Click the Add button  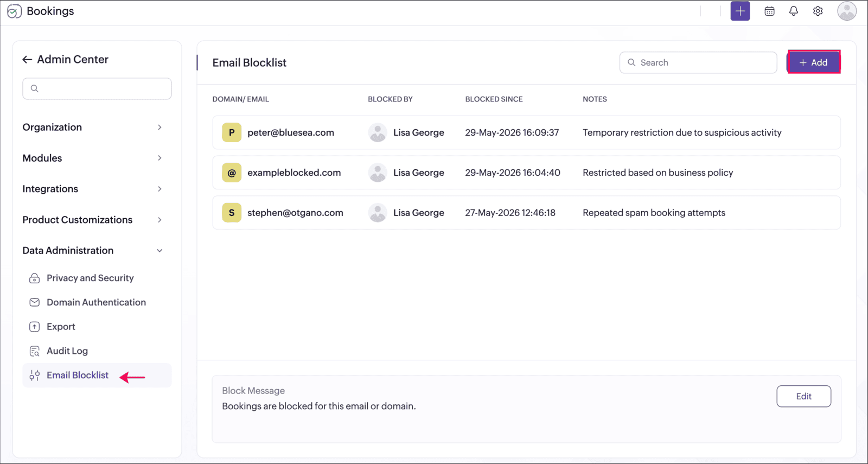(x=813, y=62)
